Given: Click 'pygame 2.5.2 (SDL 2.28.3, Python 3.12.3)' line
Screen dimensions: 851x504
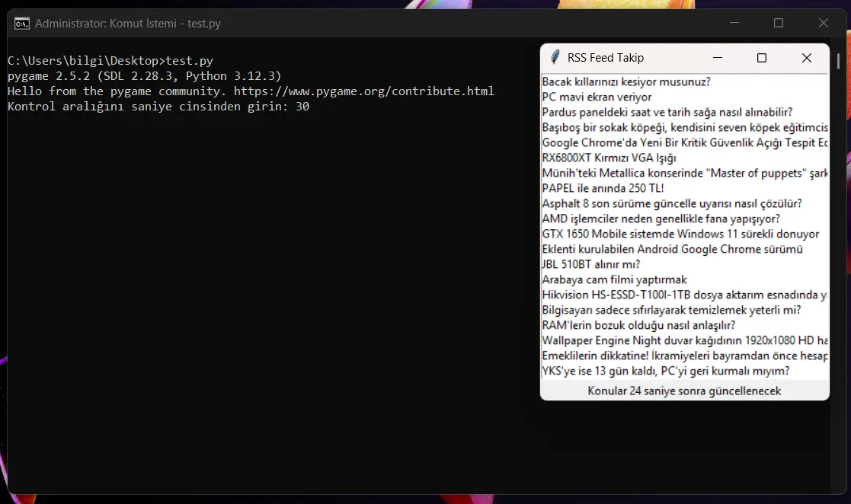Looking at the screenshot, I should click(144, 76).
